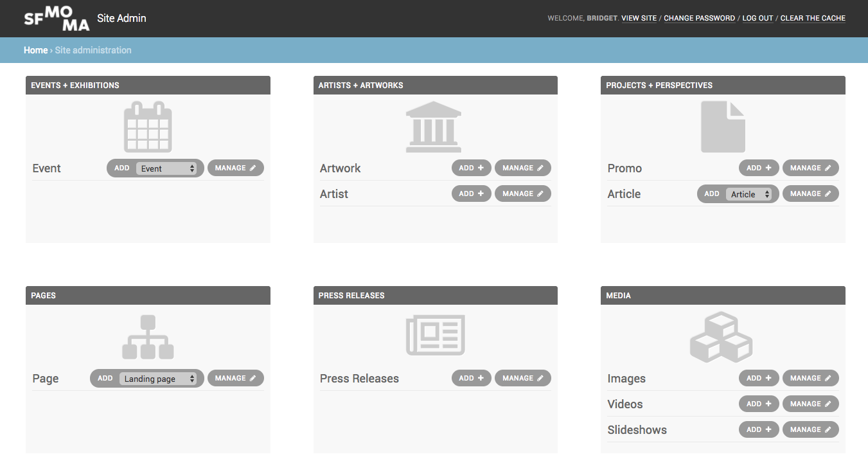Go to Home in breadcrumb

click(36, 50)
